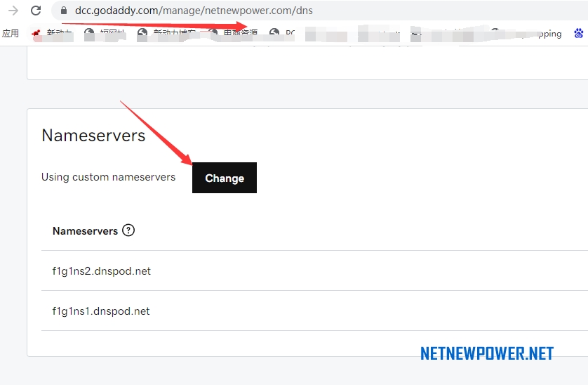Click the bold Nameservers column header
The width and height of the screenshot is (588, 385).
pyautogui.click(x=85, y=231)
